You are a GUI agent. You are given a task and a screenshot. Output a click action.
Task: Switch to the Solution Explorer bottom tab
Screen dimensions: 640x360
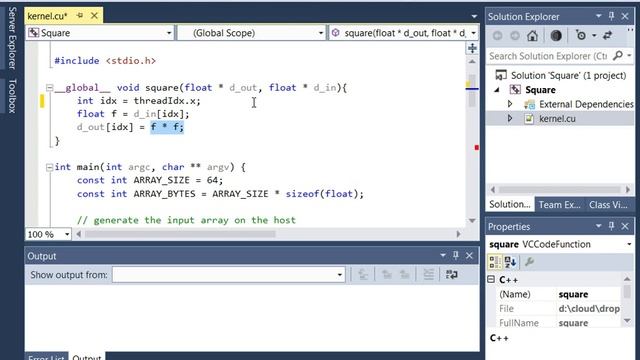point(510,204)
